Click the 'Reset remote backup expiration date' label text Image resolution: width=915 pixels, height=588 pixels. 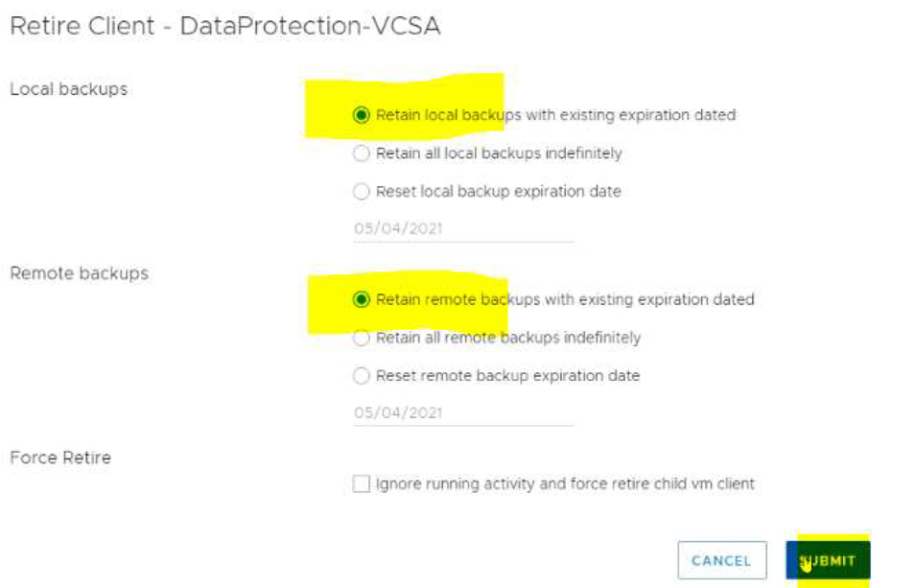click(x=507, y=376)
